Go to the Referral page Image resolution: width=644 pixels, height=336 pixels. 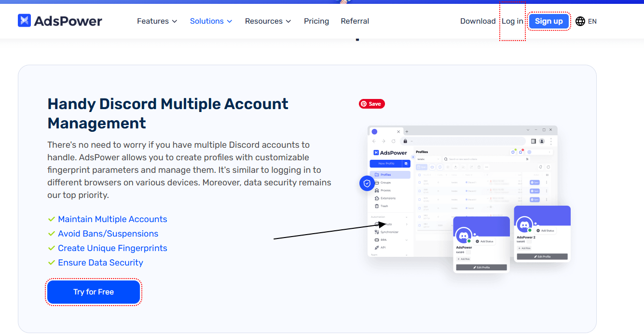[355, 21]
